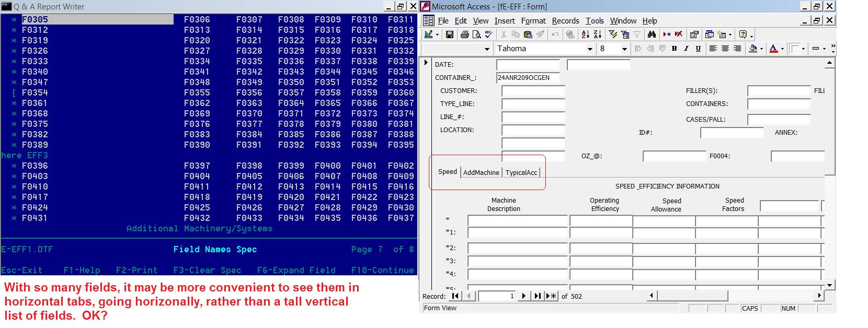Switch to the TypicalAcc tab

click(521, 172)
